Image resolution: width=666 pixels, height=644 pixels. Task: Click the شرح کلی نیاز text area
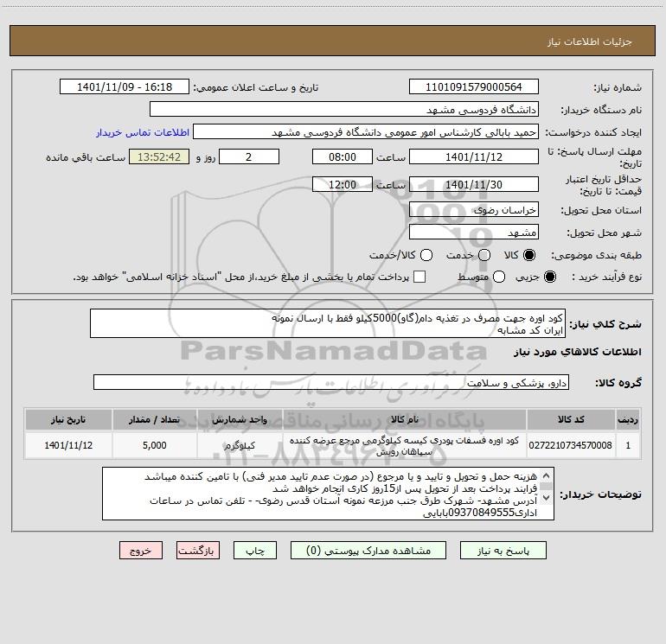pyautogui.click(x=328, y=323)
